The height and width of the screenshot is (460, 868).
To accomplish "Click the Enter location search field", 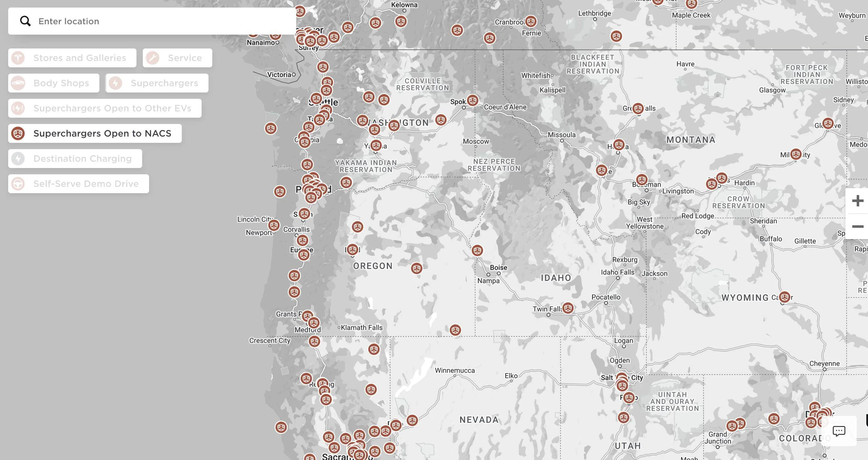I will pos(152,21).
